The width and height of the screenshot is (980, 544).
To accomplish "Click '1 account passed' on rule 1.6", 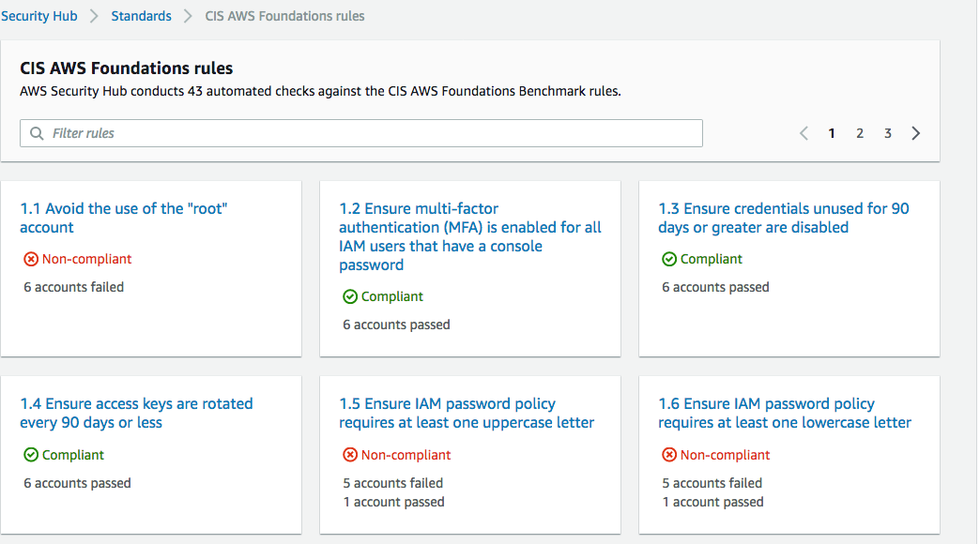I will 713,502.
